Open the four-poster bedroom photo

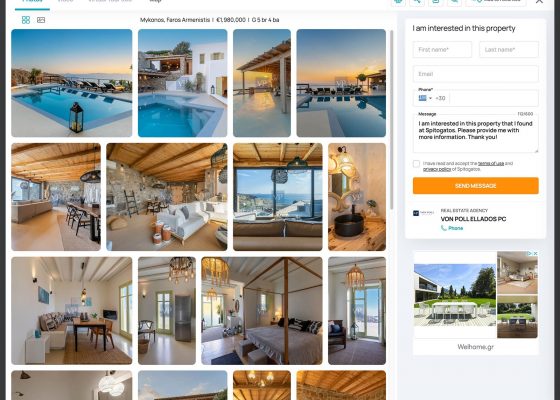[x=262, y=311]
